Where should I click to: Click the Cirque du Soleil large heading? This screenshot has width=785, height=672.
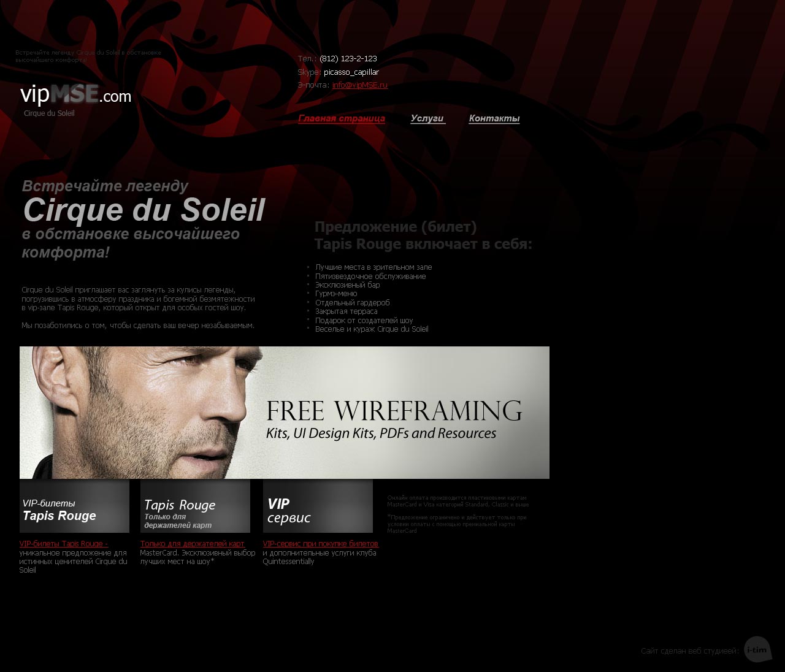pos(144,210)
